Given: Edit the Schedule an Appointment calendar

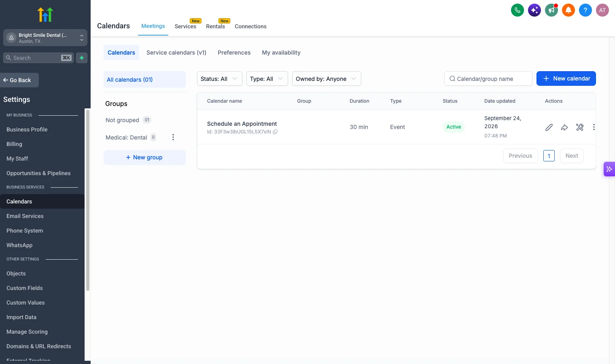Looking at the screenshot, I should pos(549,127).
